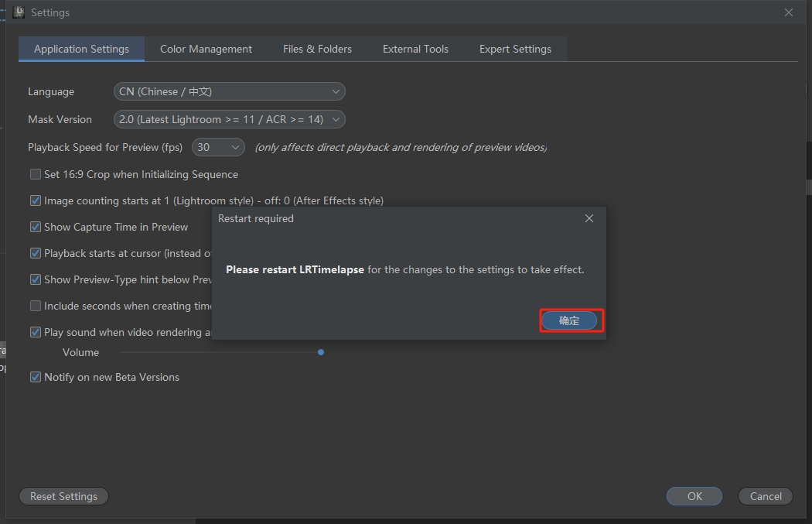812x524 pixels.
Task: Open the Files & Folders tab
Action: pos(317,50)
